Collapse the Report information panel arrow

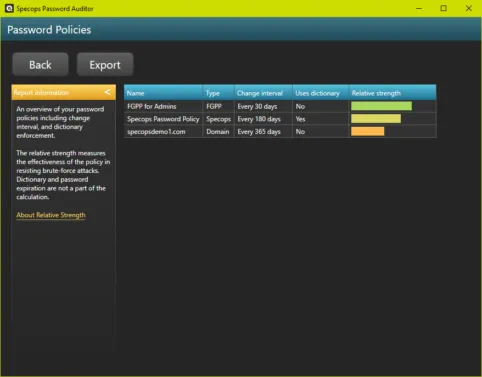tap(107, 92)
